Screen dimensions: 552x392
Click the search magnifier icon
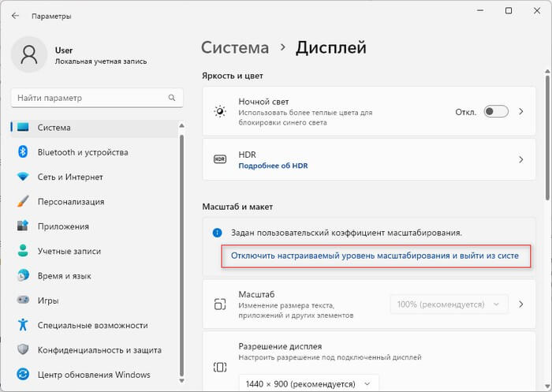tap(172, 98)
